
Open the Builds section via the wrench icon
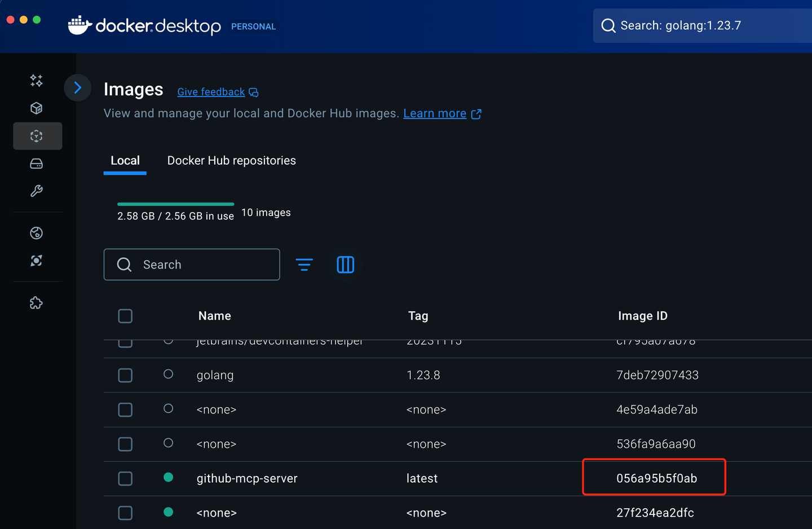point(36,191)
